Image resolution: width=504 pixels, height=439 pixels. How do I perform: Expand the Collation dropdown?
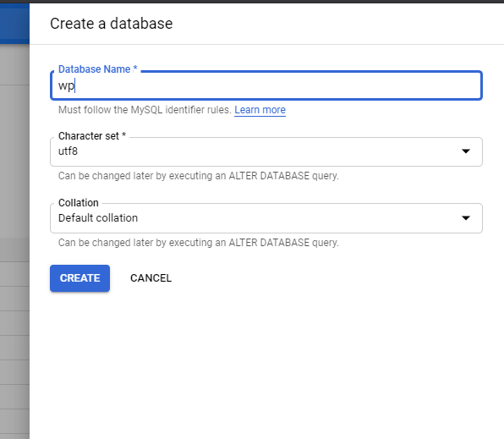[266, 218]
